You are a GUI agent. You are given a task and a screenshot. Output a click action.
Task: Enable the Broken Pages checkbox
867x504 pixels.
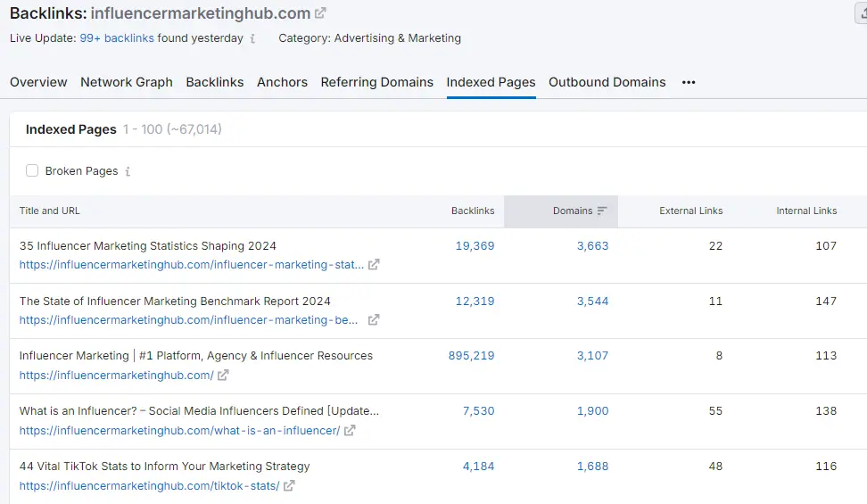coord(32,170)
